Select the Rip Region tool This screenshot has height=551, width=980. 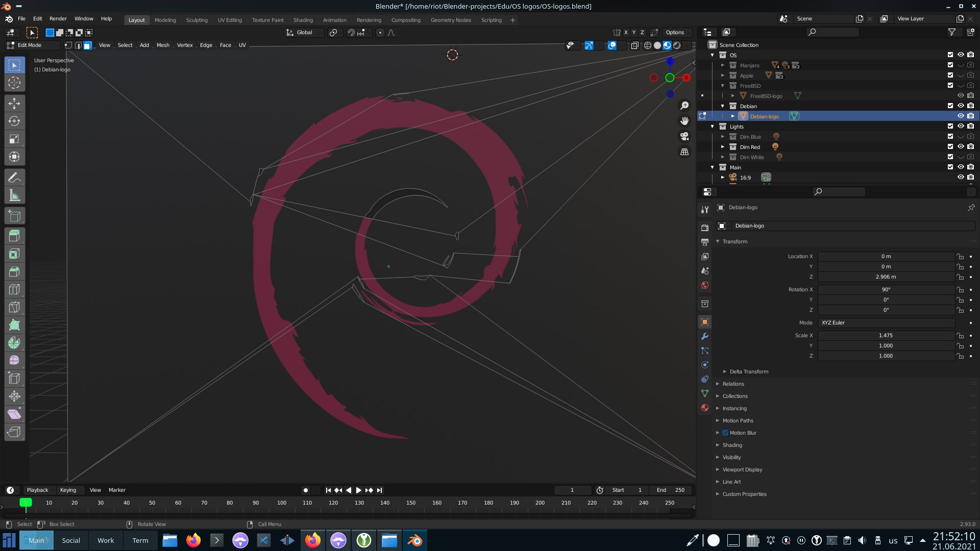pyautogui.click(x=14, y=432)
